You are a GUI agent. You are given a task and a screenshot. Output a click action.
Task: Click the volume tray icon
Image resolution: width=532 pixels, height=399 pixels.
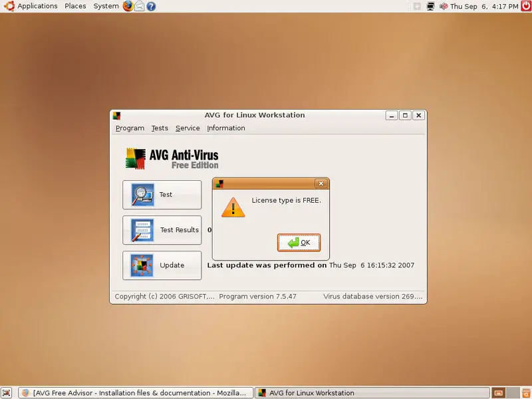click(444, 6)
